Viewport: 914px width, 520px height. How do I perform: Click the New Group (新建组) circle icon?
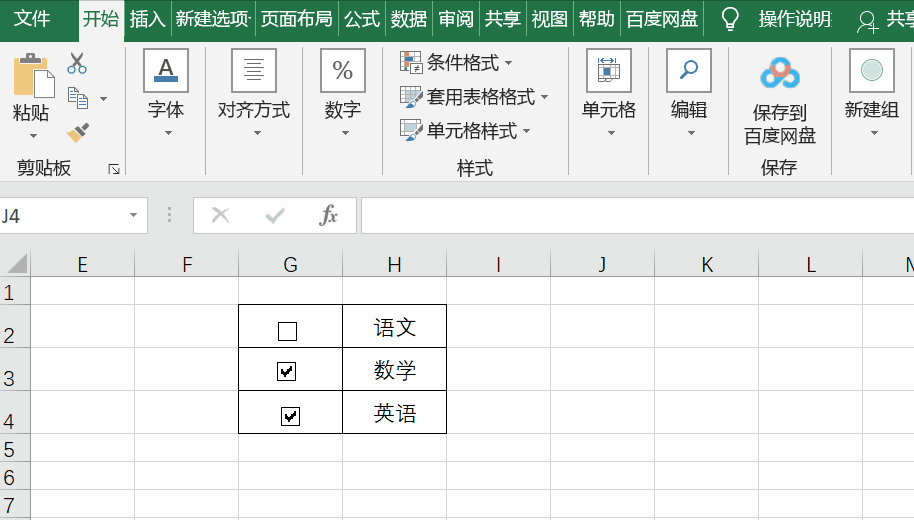(872, 71)
